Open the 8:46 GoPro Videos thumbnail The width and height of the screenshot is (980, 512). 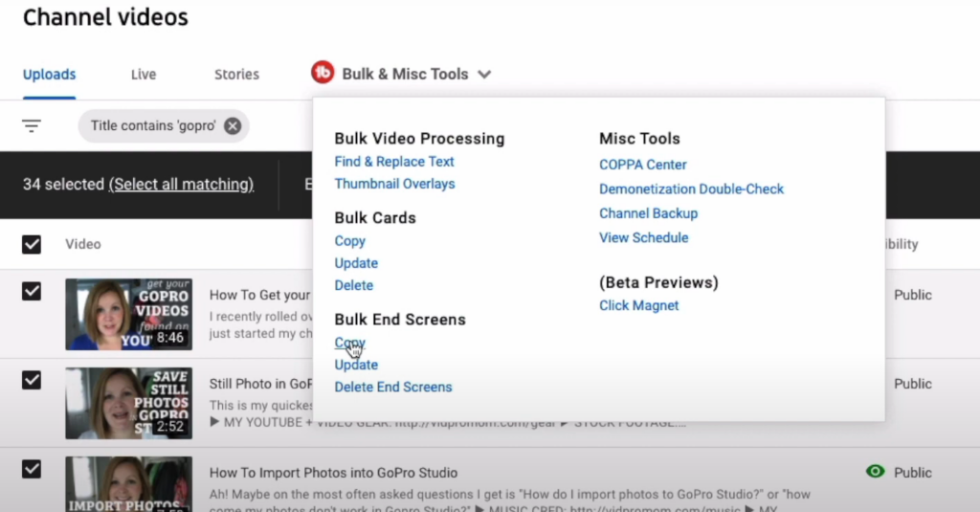(129, 314)
